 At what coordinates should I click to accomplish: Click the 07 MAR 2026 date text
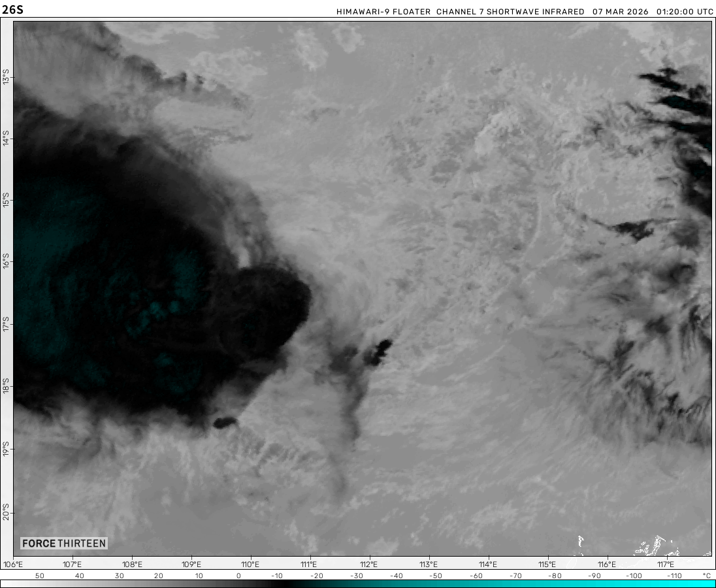[621, 12]
